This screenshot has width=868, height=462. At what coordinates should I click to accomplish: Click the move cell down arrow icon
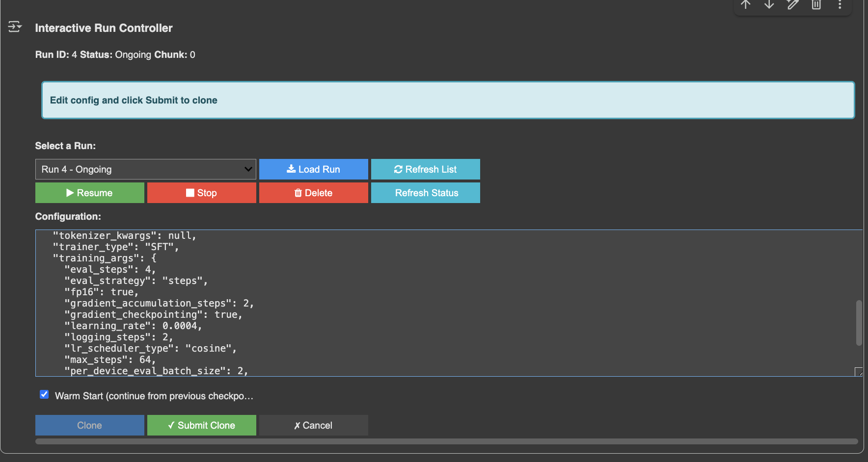[769, 5]
